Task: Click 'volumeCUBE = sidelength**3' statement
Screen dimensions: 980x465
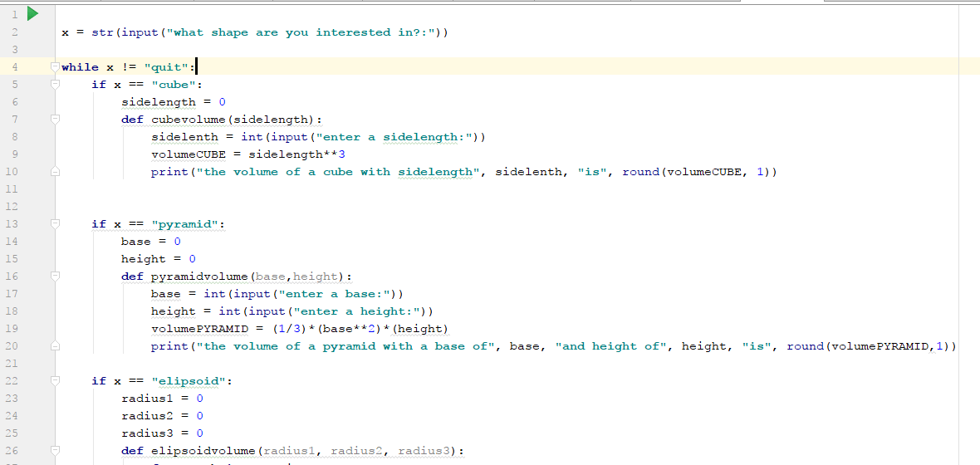Action: pyautogui.click(x=248, y=154)
